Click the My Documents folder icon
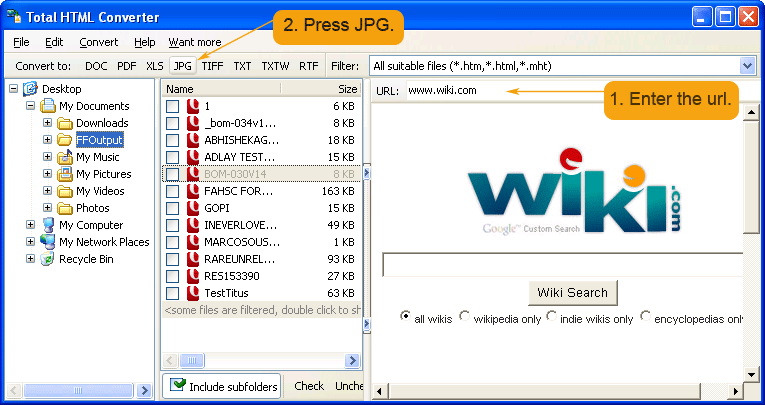This screenshot has height=405, width=765. [48, 106]
